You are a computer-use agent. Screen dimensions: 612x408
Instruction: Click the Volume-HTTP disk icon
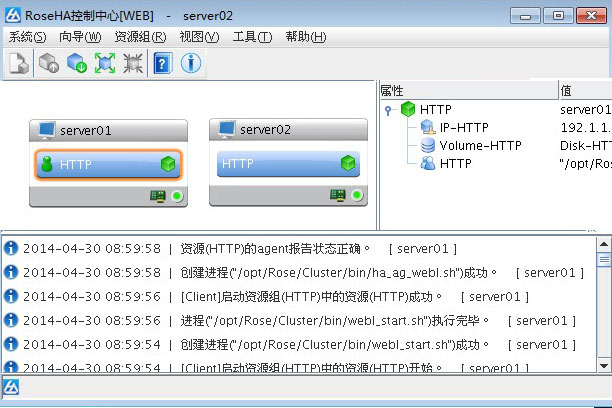point(428,145)
